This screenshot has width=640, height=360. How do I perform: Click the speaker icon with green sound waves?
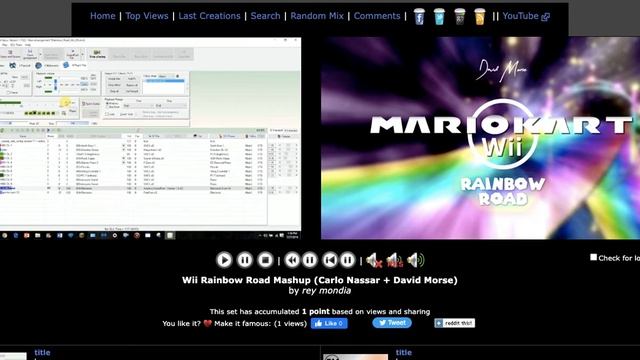pyautogui.click(x=416, y=260)
